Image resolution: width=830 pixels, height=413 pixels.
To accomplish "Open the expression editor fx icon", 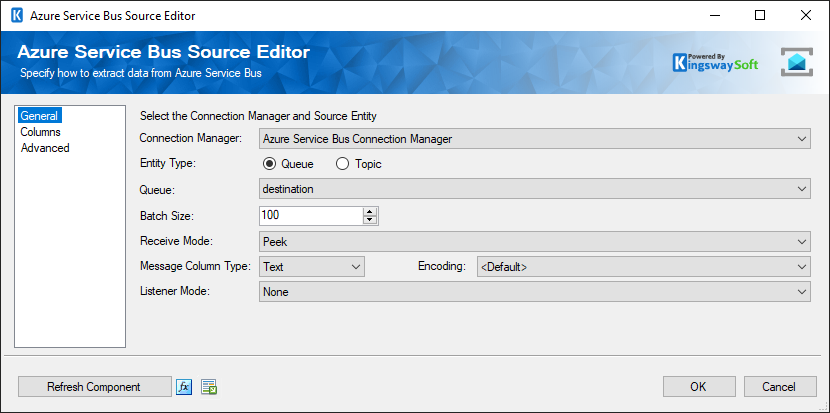I will [x=184, y=387].
